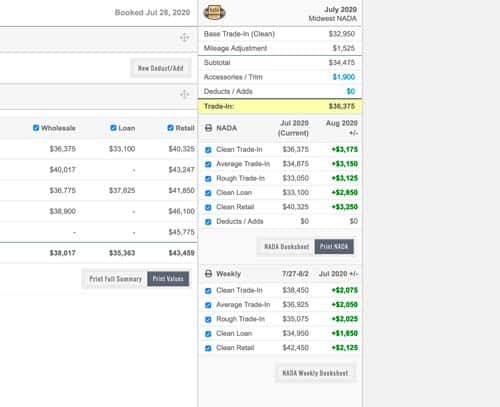Click the +$3,175 Clean Trade-In change
Screen dimensions: 500x407
344,149
